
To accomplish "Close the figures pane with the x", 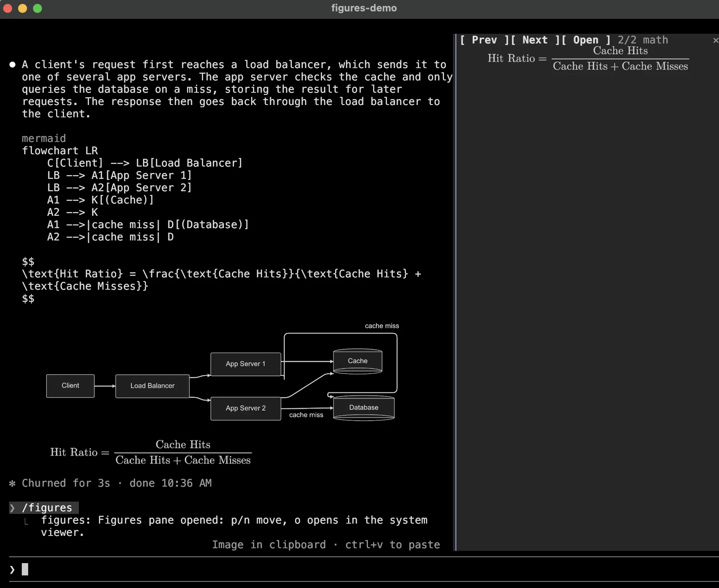I will pyautogui.click(x=715, y=40).
